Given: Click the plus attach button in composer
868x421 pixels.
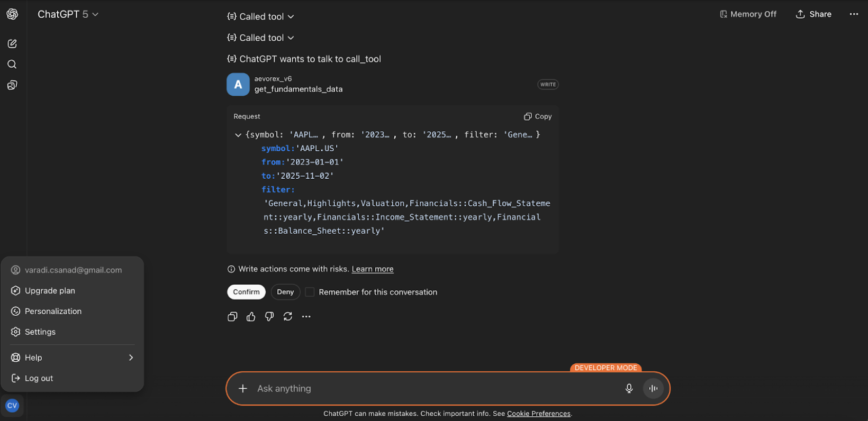Looking at the screenshot, I should pyautogui.click(x=243, y=389).
